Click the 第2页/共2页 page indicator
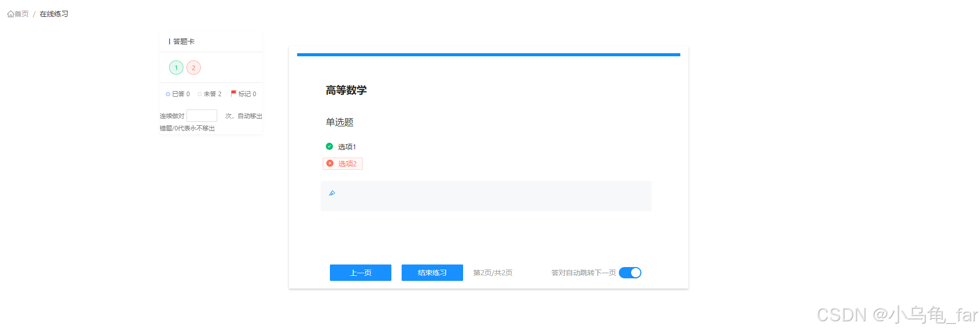The width and height of the screenshot is (980, 331). [493, 273]
